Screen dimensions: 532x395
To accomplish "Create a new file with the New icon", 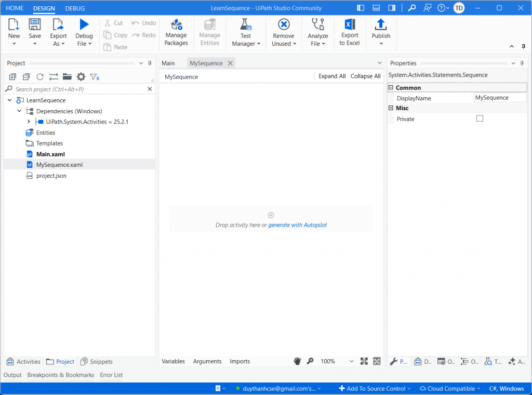I will click(x=14, y=25).
